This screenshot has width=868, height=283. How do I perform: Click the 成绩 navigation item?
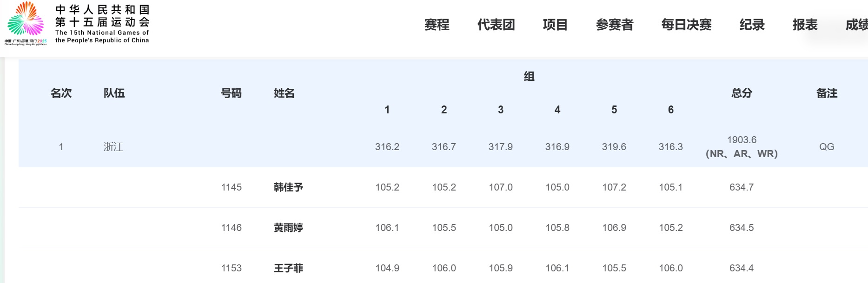coord(856,25)
